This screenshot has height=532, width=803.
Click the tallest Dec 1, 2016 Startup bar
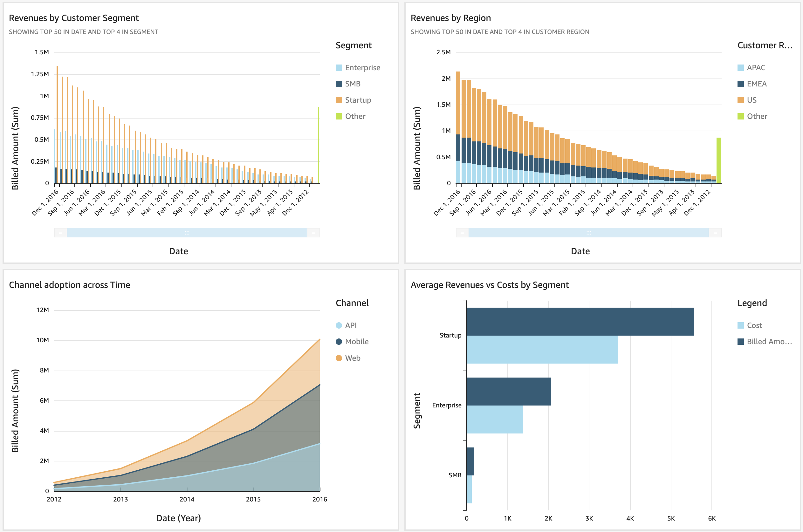click(x=57, y=125)
